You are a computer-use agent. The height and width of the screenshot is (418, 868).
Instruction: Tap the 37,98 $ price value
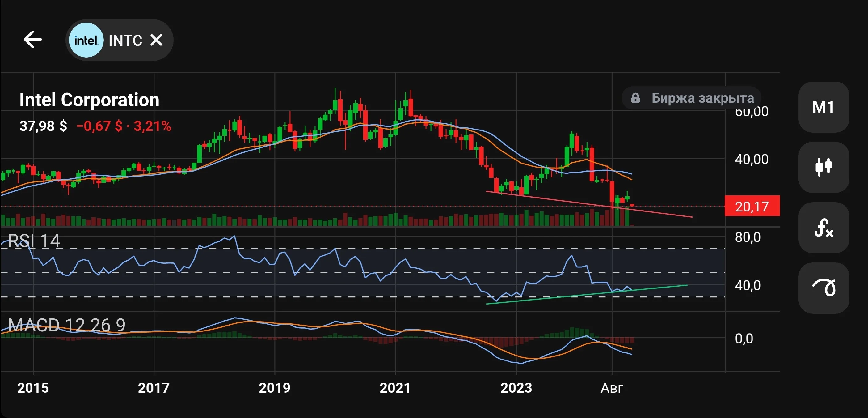43,126
